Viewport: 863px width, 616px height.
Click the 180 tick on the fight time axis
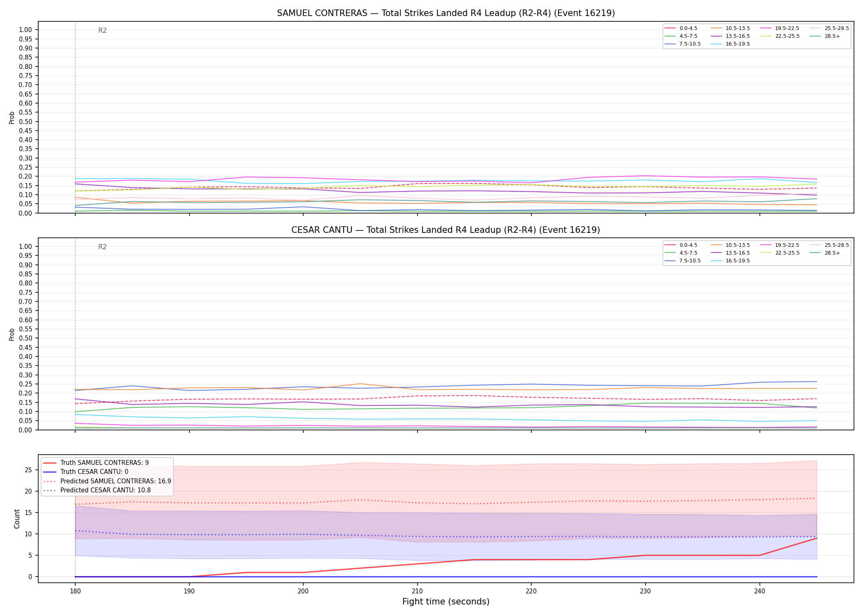(75, 591)
